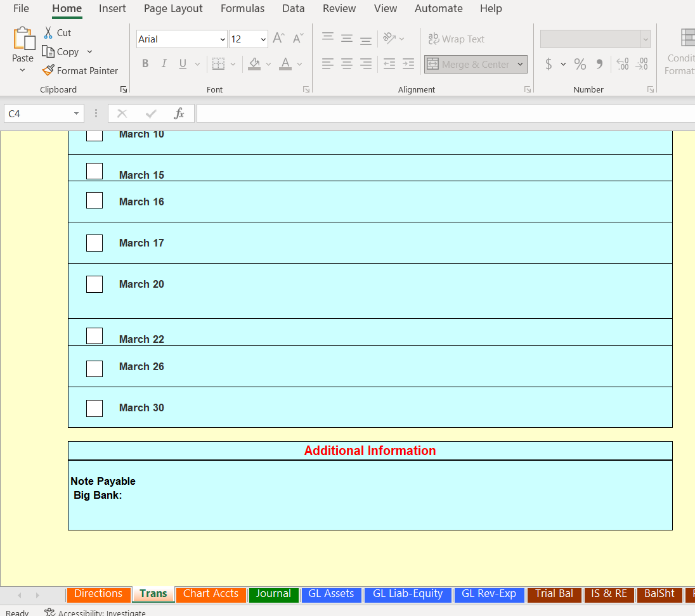Increase decimal places
Image resolution: width=695 pixels, height=616 pixels.
623,64
